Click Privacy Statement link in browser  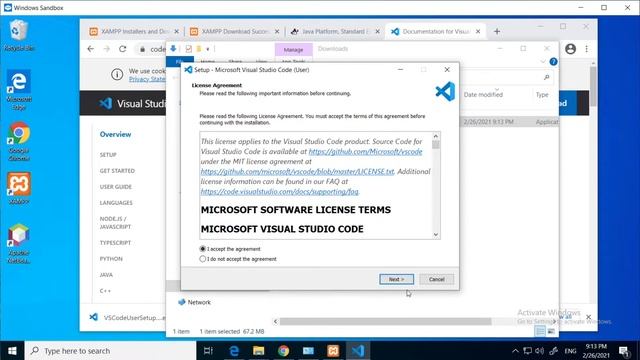pyautogui.click(x=147, y=79)
